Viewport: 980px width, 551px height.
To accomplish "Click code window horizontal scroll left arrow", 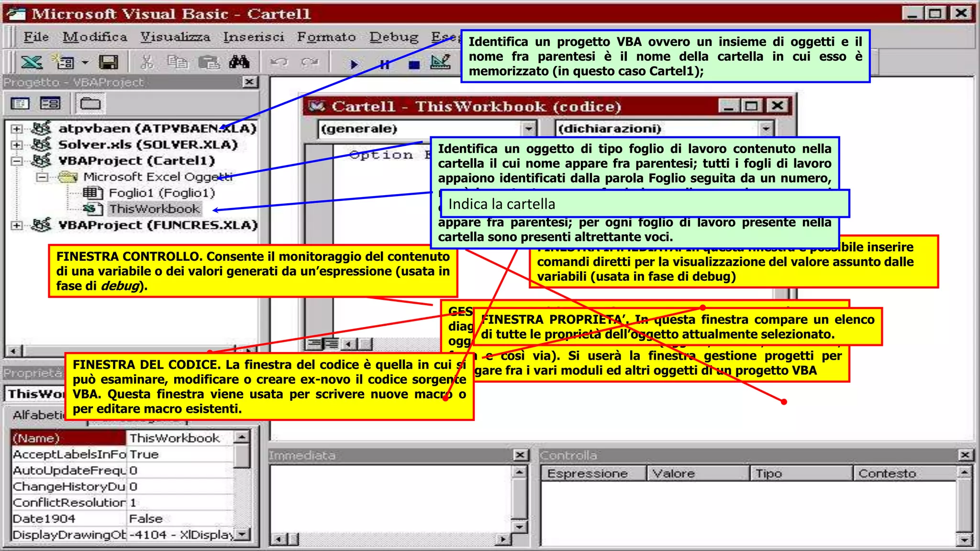I will point(349,343).
